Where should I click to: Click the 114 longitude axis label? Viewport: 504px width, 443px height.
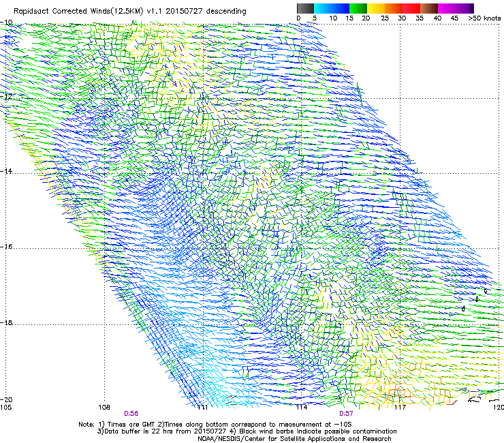coord(302,408)
